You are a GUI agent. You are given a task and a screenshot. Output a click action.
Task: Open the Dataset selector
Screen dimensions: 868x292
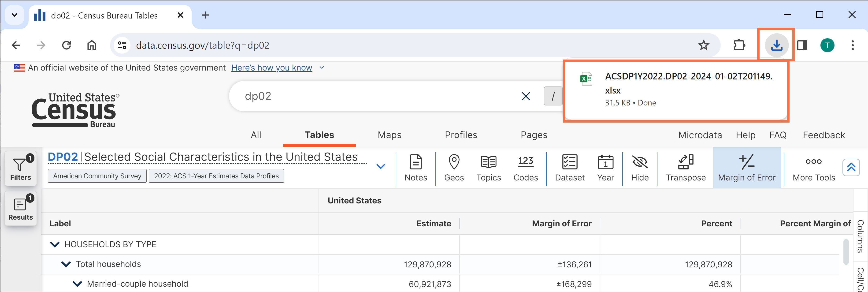click(x=569, y=168)
